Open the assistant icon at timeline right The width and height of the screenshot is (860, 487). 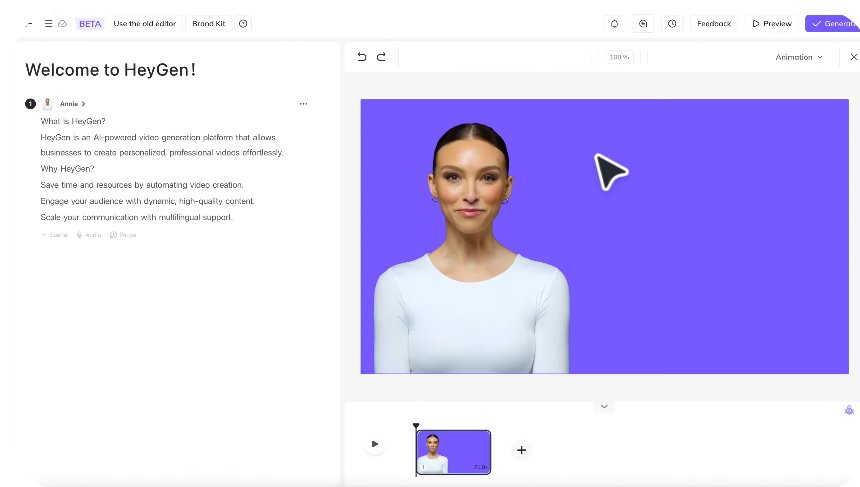click(x=849, y=410)
